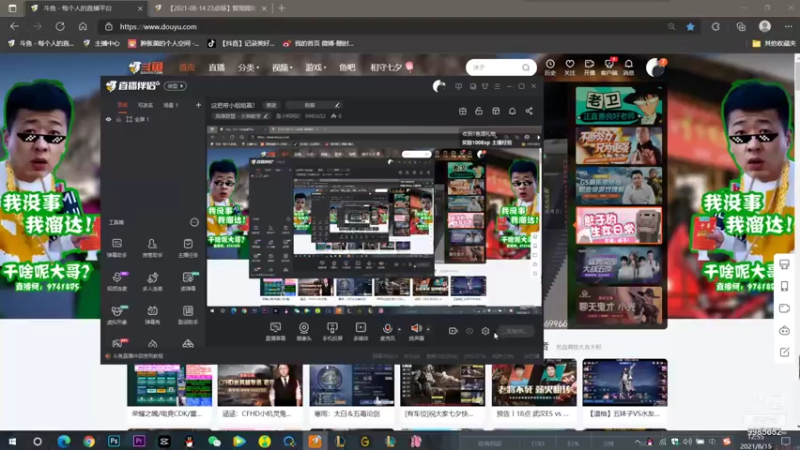Open 相守七夕 event link
This screenshot has width=800, height=450.
pos(391,67)
